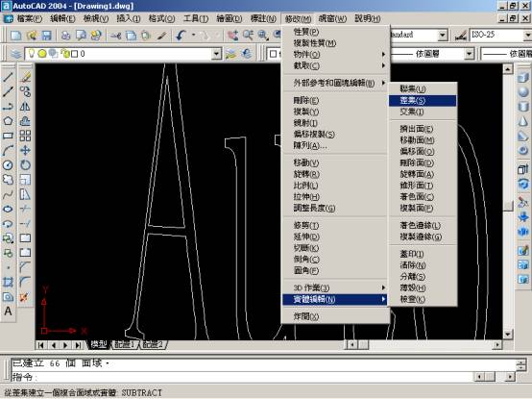The width and height of the screenshot is (532, 399).
Task: Select the Construction Line tool
Action: click(x=8, y=91)
